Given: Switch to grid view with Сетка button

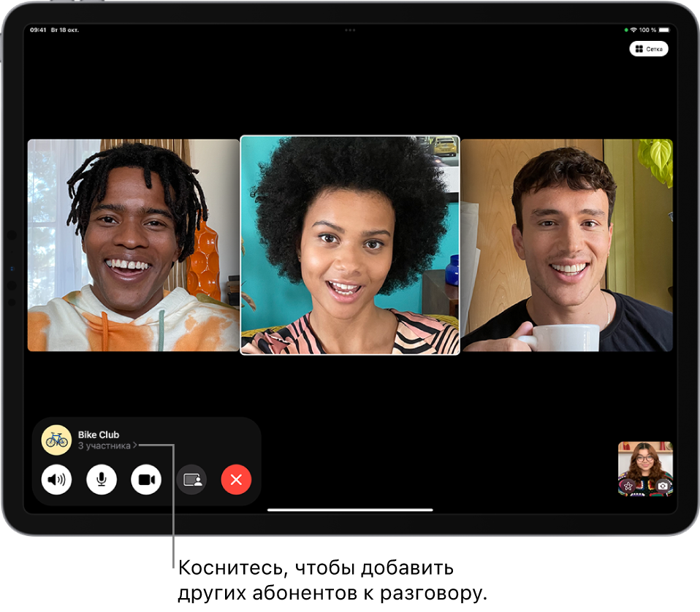Looking at the screenshot, I should pos(650,49).
